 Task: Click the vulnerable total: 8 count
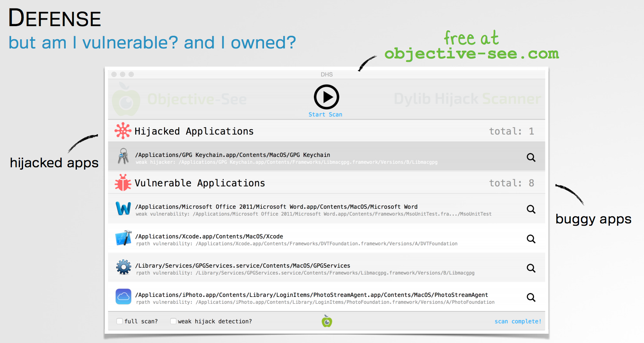(x=512, y=183)
